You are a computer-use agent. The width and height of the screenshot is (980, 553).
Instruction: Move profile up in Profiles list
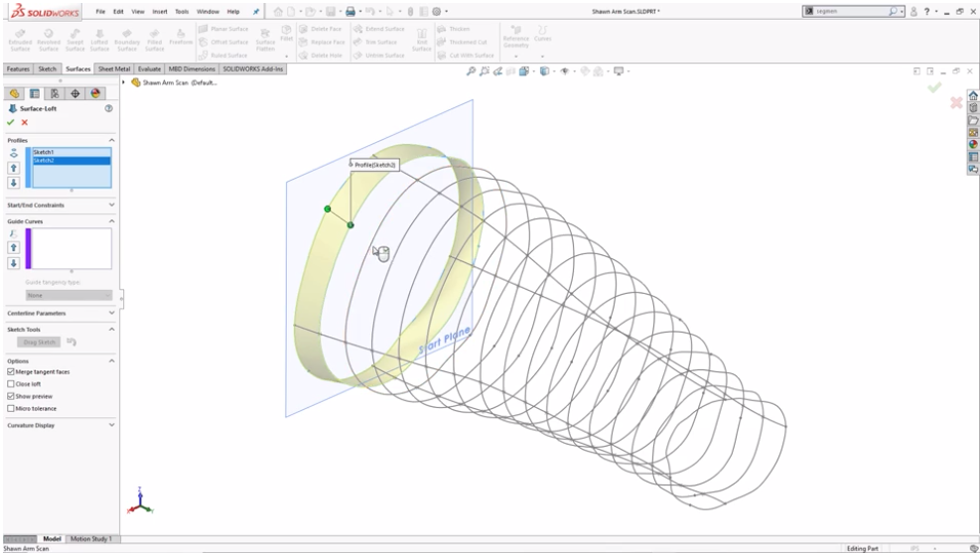point(14,168)
